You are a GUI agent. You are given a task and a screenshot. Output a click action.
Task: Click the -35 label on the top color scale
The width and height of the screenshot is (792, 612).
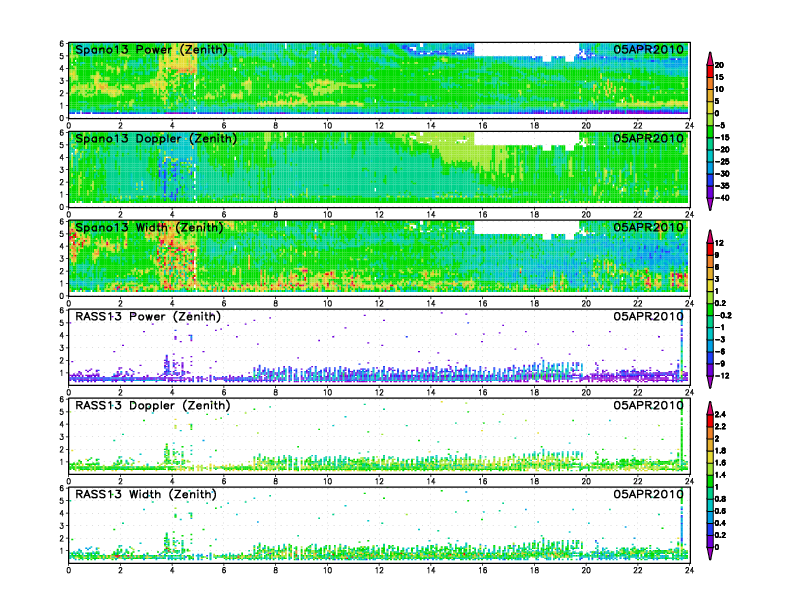point(722,186)
